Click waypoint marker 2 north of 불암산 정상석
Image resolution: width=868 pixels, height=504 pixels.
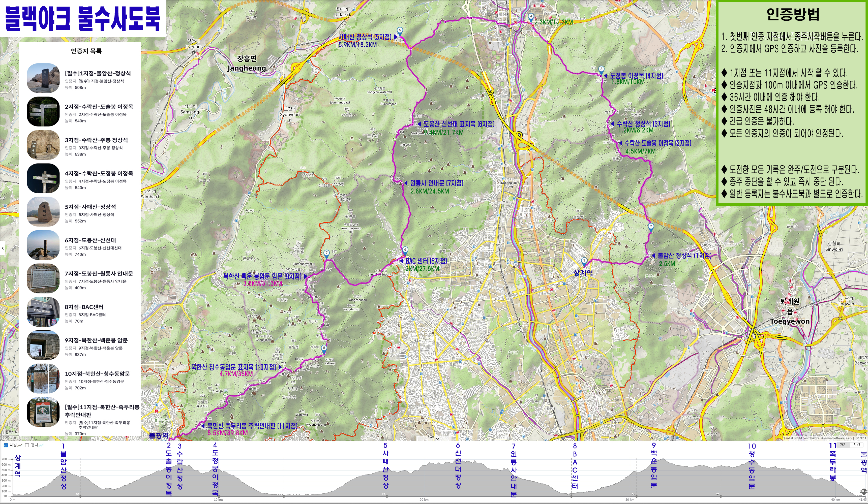pyautogui.click(x=651, y=227)
